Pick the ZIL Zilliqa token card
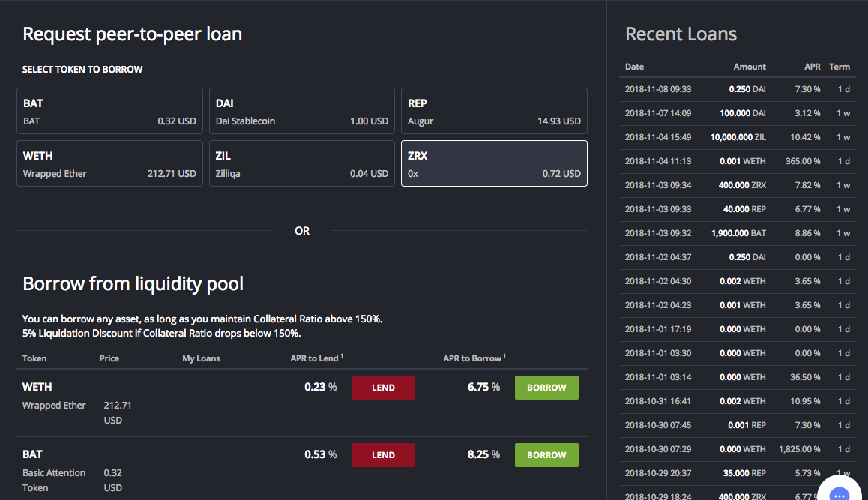The height and width of the screenshot is (500, 868). [x=301, y=163]
